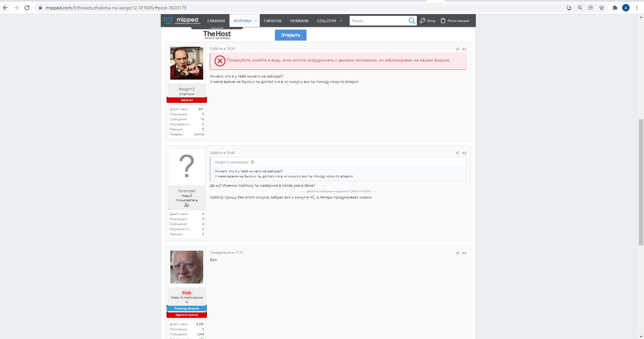Click the Суббота в 18:24 timestamp
This screenshot has width=644, height=339.
click(x=222, y=49)
